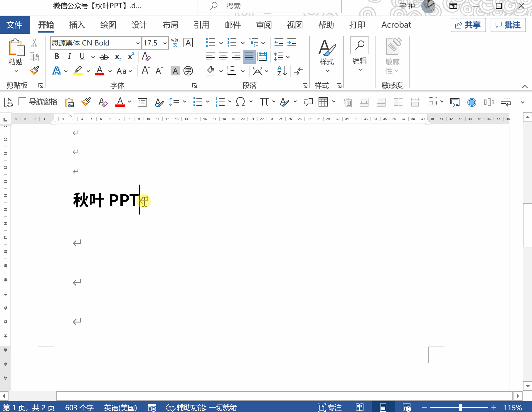Show or hide paragraph marks
Screen dimensions: 532x412
[299, 71]
